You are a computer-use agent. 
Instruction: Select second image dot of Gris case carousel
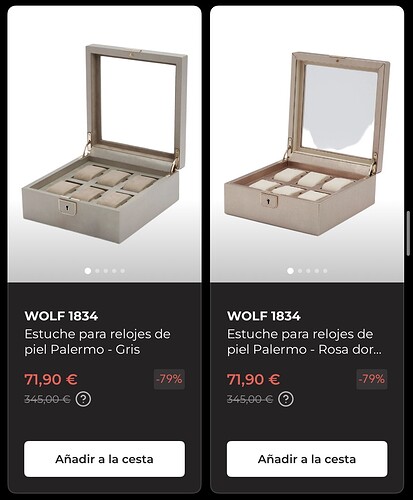click(x=97, y=271)
